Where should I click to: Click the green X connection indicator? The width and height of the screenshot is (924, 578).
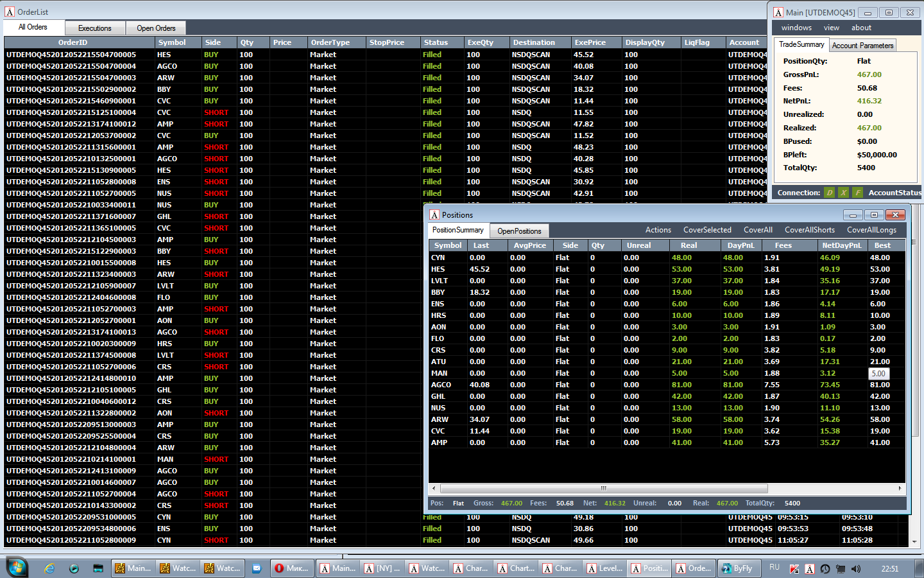tap(843, 193)
